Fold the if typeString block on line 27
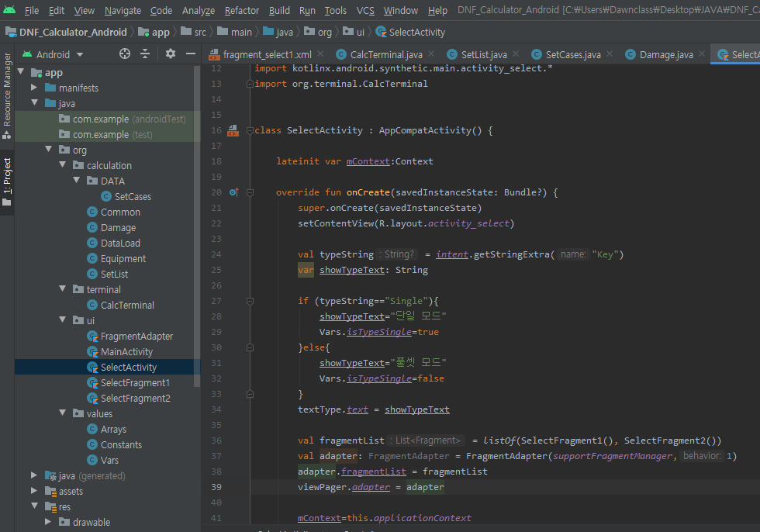Screen dimensions: 760x532 [x=250, y=301]
